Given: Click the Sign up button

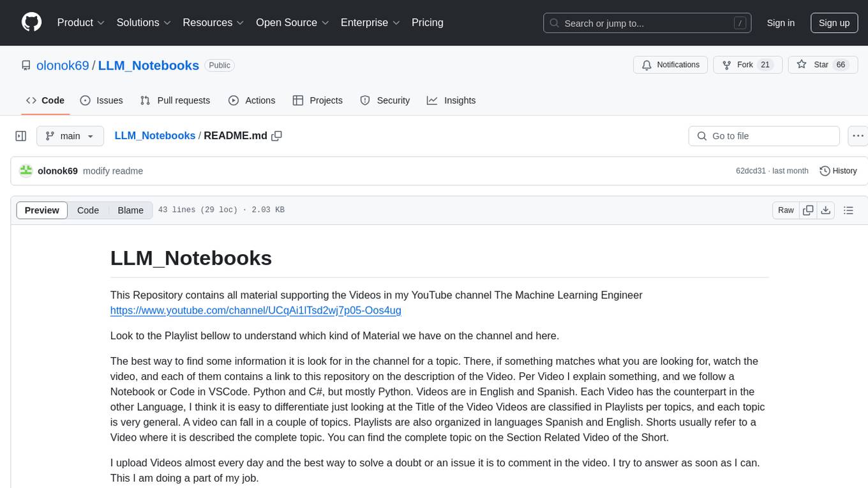Looking at the screenshot, I should point(834,23).
